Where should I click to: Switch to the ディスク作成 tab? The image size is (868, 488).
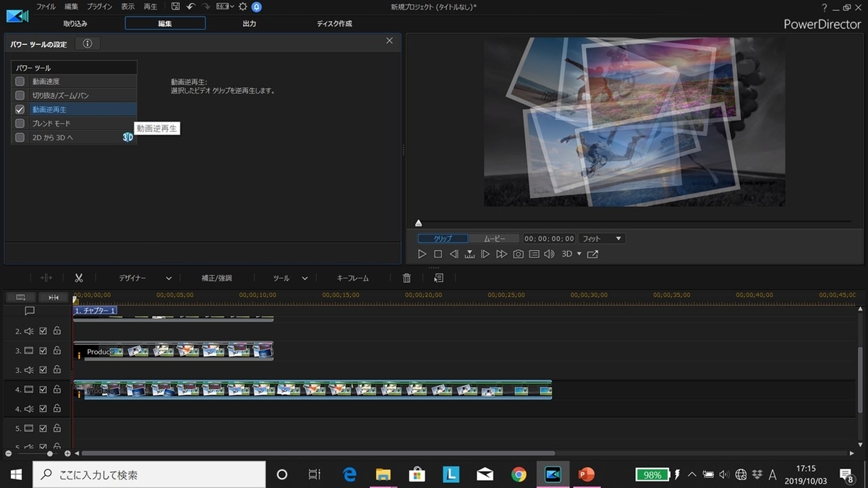(x=334, y=23)
